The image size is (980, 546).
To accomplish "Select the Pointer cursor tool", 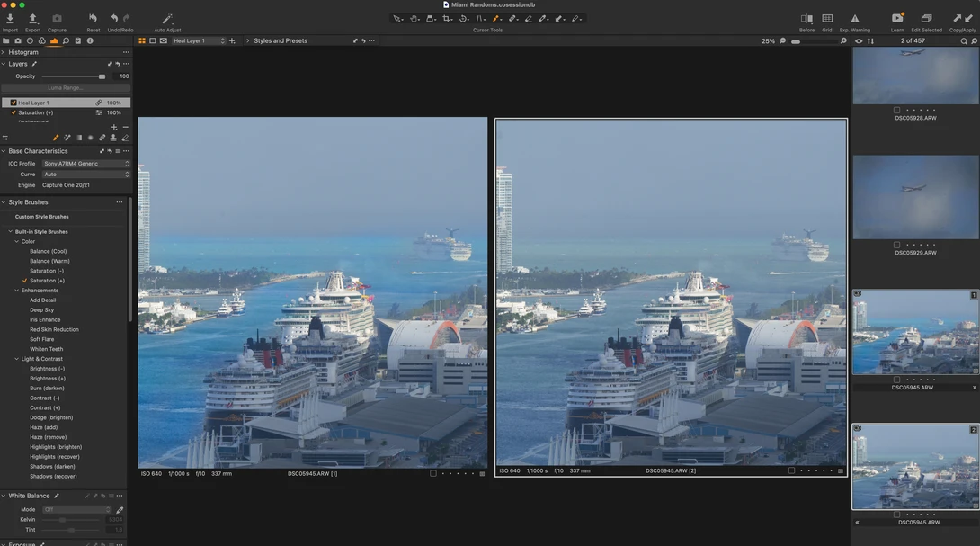I will [396, 19].
